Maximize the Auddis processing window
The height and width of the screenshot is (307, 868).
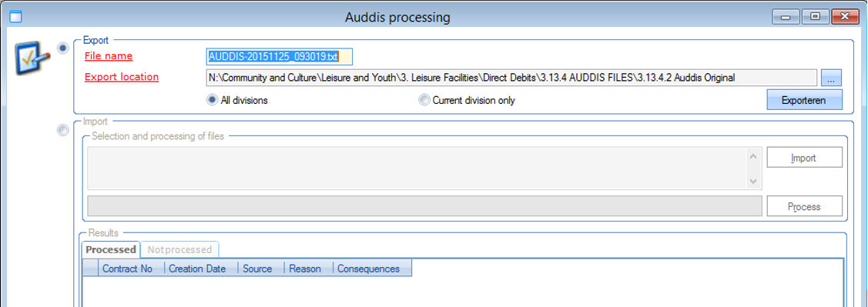coord(815,17)
